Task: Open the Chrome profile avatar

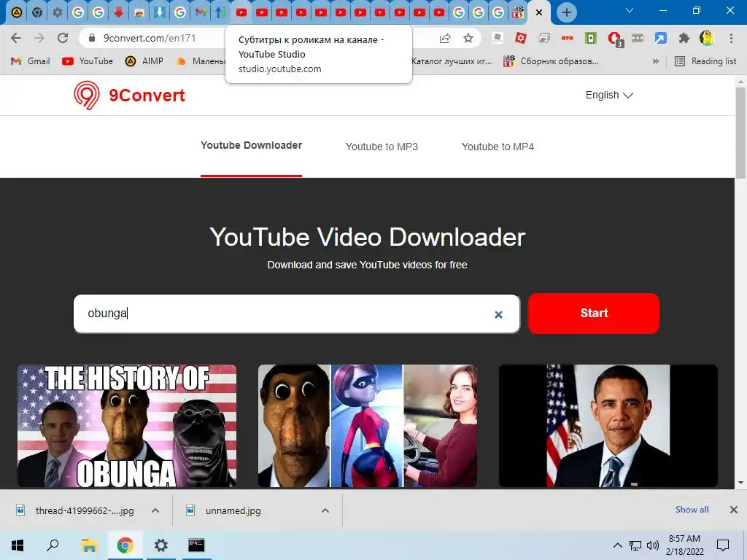Action: (x=707, y=38)
